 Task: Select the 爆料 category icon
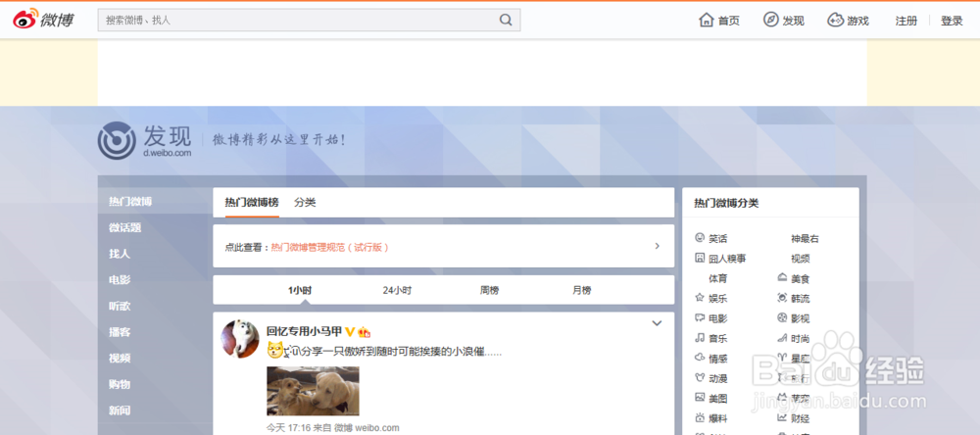click(x=700, y=418)
